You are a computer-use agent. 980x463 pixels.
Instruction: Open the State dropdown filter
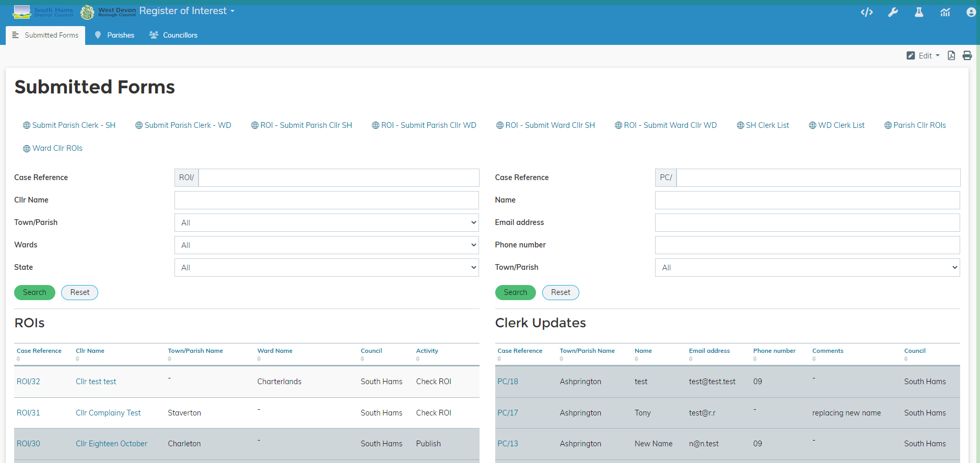coord(326,267)
